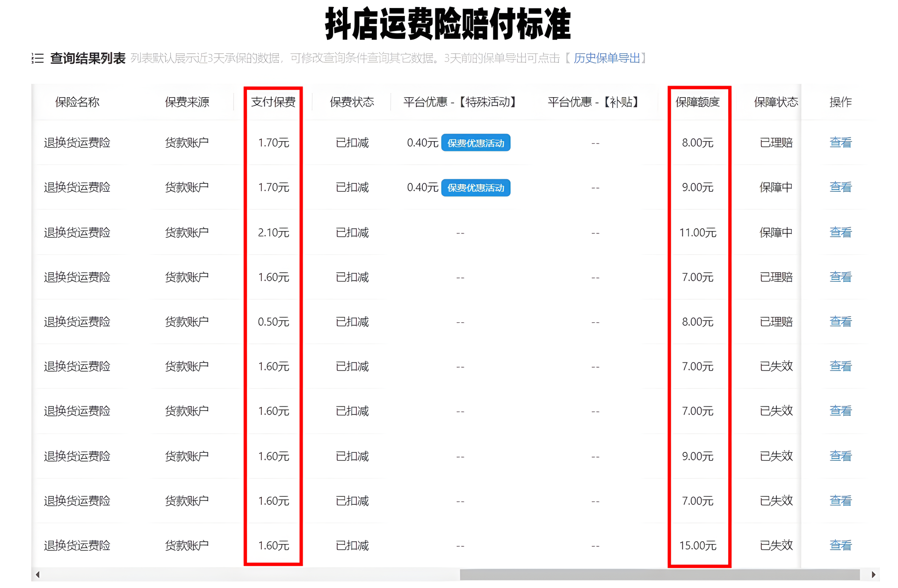Open 查看 for the 0.50元 premium row
The height and width of the screenshot is (588, 898).
840,321
